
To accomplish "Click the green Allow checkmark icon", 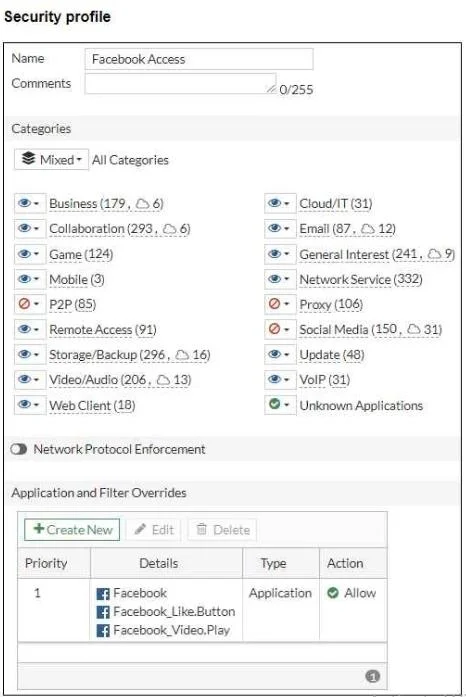I will point(333,593).
